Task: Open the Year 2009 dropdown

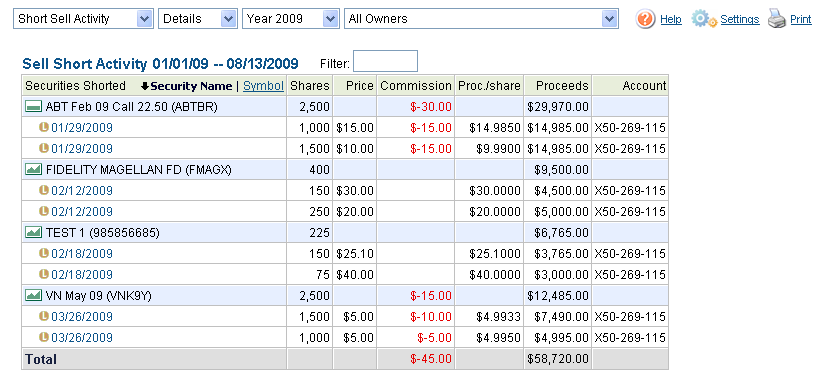Action: 290,19
